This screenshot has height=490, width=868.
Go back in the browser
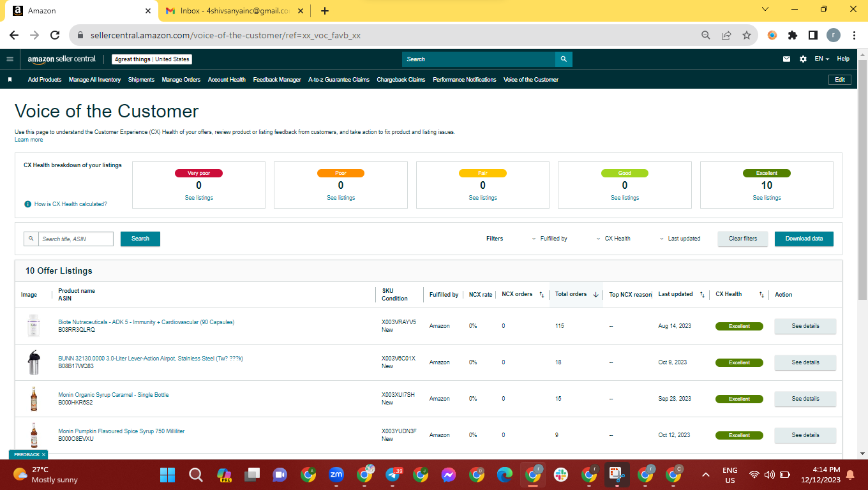pos(14,35)
